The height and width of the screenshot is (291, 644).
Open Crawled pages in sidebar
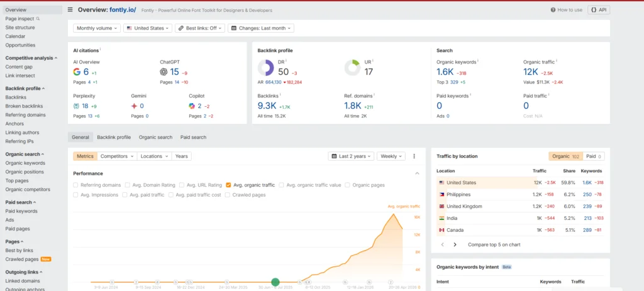22,259
